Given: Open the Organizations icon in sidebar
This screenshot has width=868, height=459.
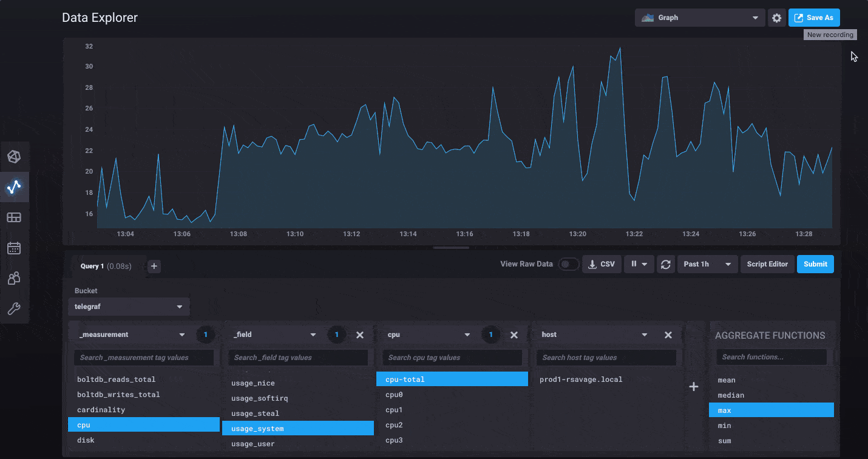Looking at the screenshot, I should [14, 278].
